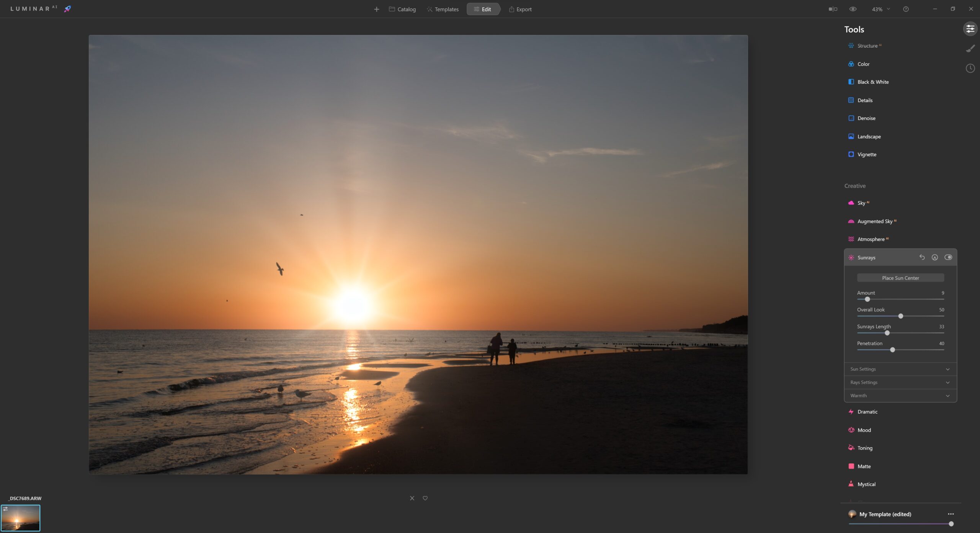
Task: Click the Sunrays Amount slider
Action: (x=900, y=299)
